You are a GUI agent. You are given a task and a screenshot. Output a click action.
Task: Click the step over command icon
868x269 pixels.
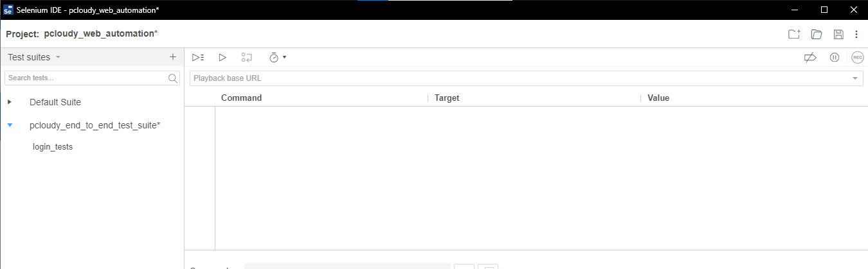pos(247,57)
